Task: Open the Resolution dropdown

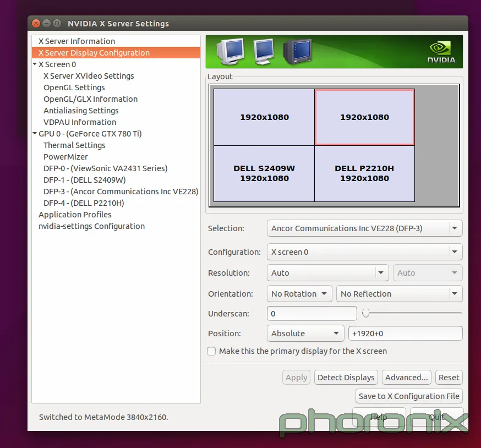Action: (x=328, y=273)
